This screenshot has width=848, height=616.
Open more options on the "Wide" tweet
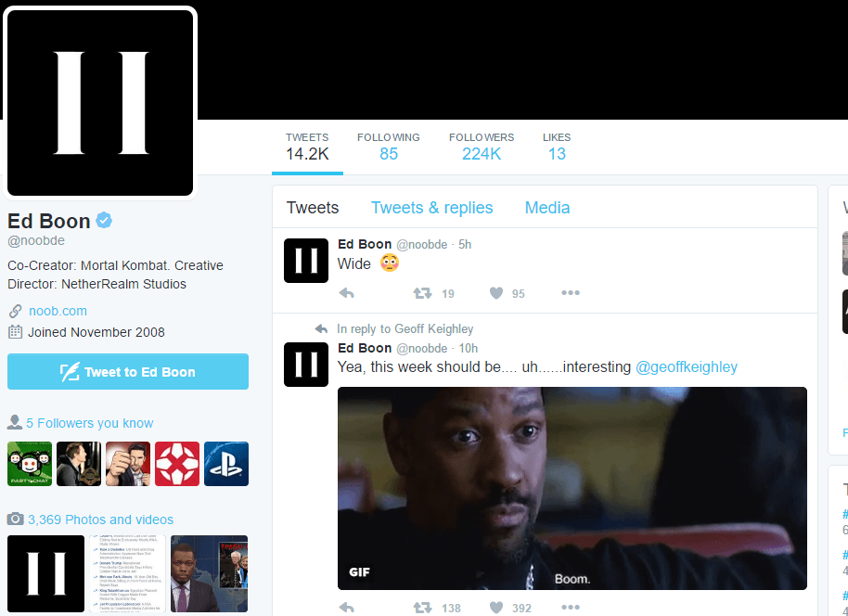coord(571,293)
